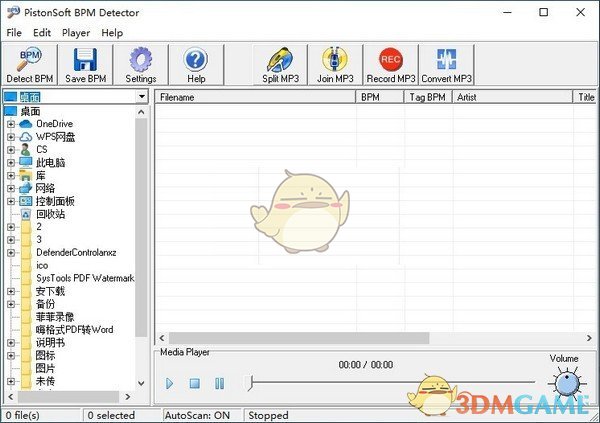Start Record MP3 tool
Viewport: 600px width, 423px height.
(391, 65)
